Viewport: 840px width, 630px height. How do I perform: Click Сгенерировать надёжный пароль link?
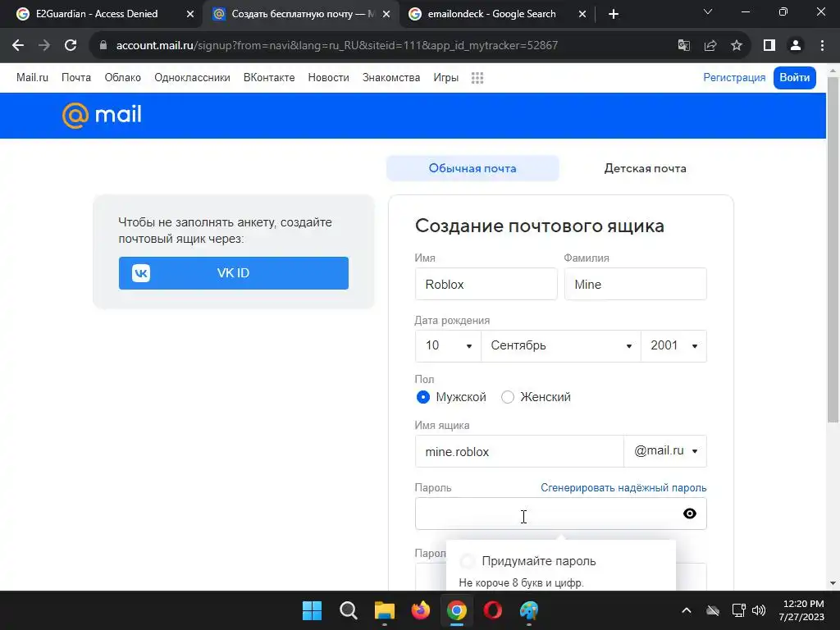pyautogui.click(x=623, y=488)
